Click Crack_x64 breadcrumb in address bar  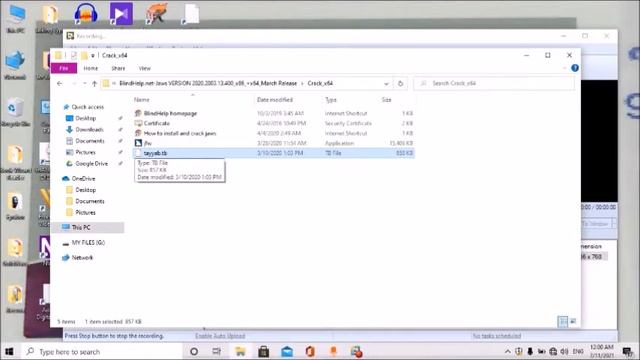point(320,83)
